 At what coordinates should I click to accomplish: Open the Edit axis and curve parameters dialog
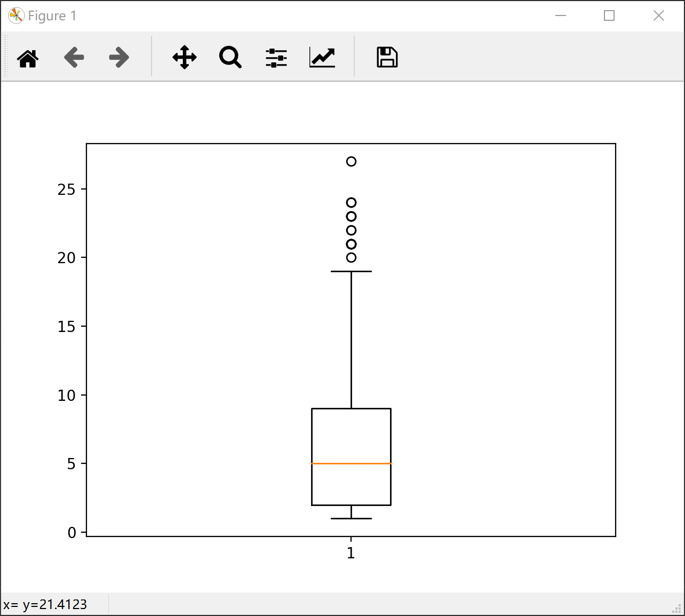(x=322, y=58)
